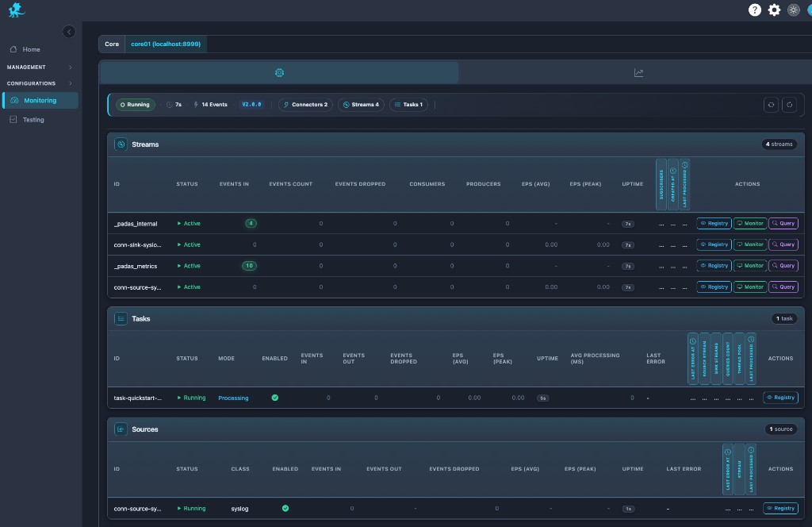The width and height of the screenshot is (812, 527).
Task: Open Registry for conn-sink-syslo... stream
Action: tap(714, 244)
